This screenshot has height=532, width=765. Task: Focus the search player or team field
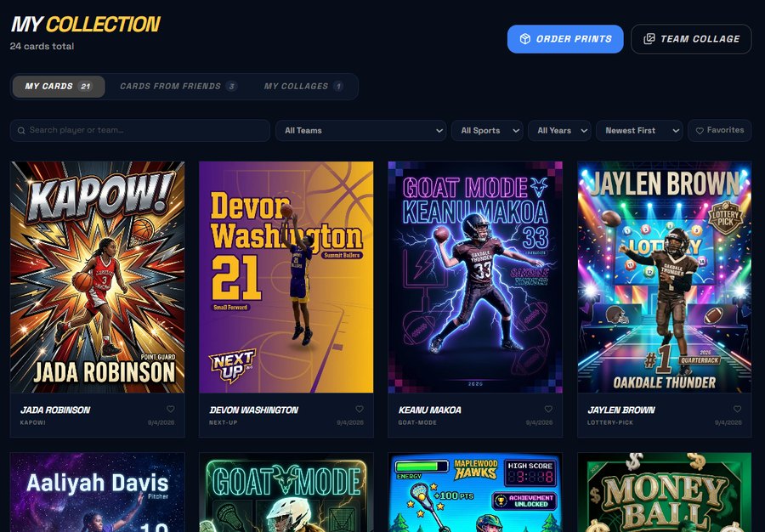tap(139, 130)
